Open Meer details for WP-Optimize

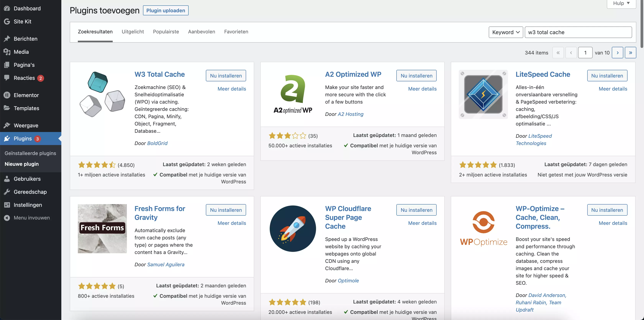(613, 223)
